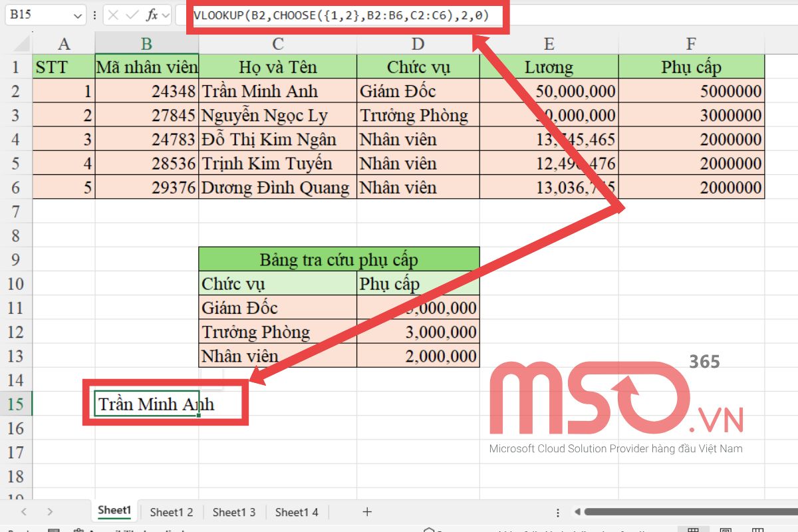The image size is (798, 532).
Task: Add a new sheet with plus icon
Action: pyautogui.click(x=367, y=511)
